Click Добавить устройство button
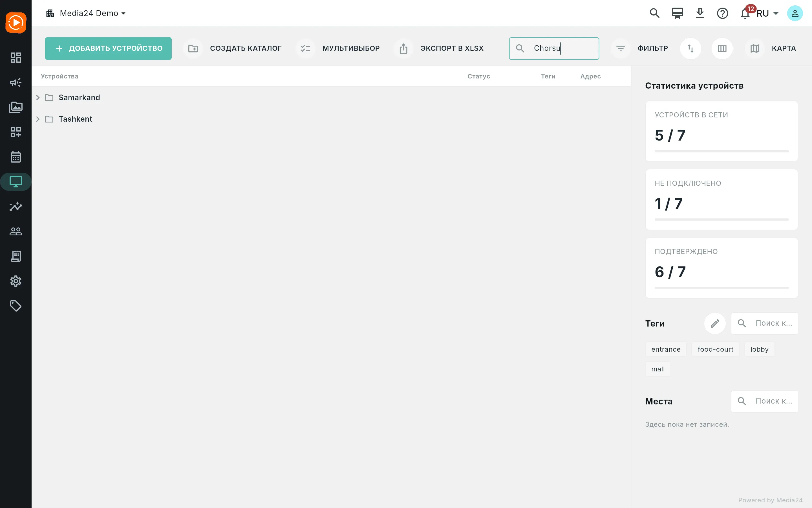Viewport: 812px width, 508px height. [108, 48]
